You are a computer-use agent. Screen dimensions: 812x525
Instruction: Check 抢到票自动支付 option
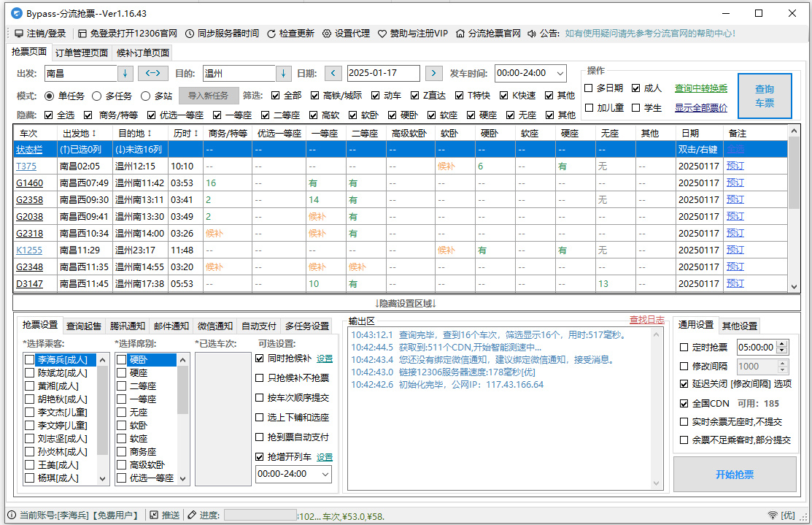260,436
